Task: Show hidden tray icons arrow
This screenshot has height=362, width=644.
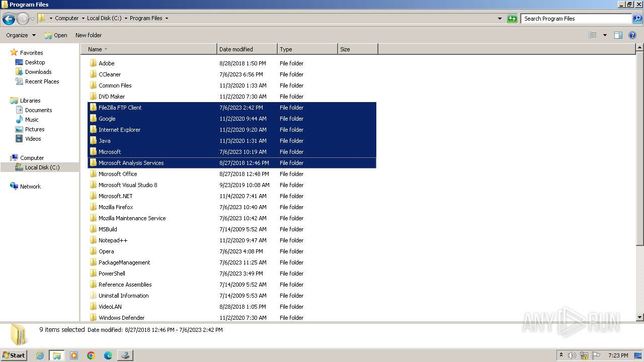Action: point(561,355)
